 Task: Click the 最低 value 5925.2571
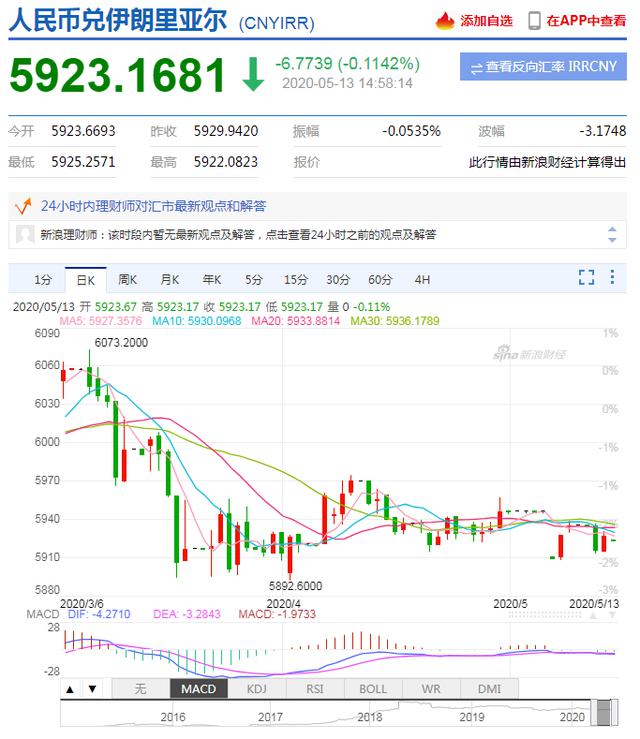tap(83, 162)
